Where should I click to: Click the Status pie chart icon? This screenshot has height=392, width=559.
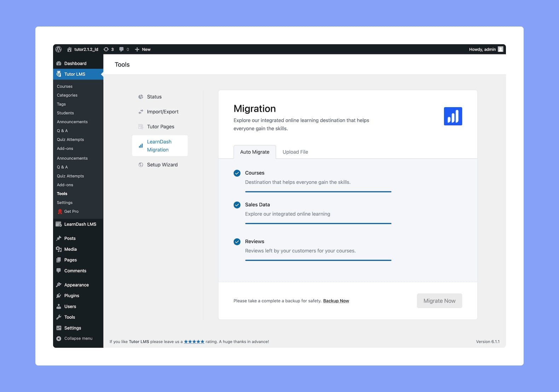141,97
